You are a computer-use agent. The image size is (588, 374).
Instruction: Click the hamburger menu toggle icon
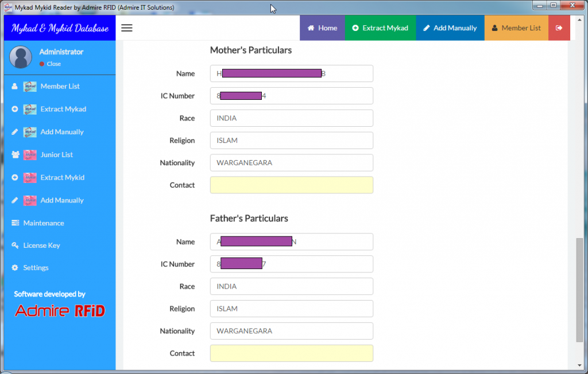point(127,28)
